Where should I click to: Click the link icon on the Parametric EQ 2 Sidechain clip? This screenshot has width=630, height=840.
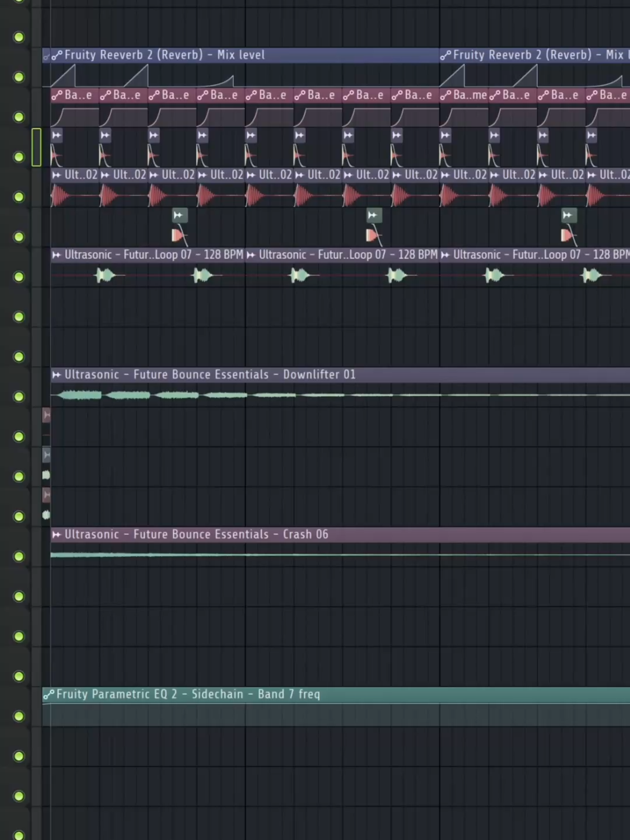pos(49,694)
